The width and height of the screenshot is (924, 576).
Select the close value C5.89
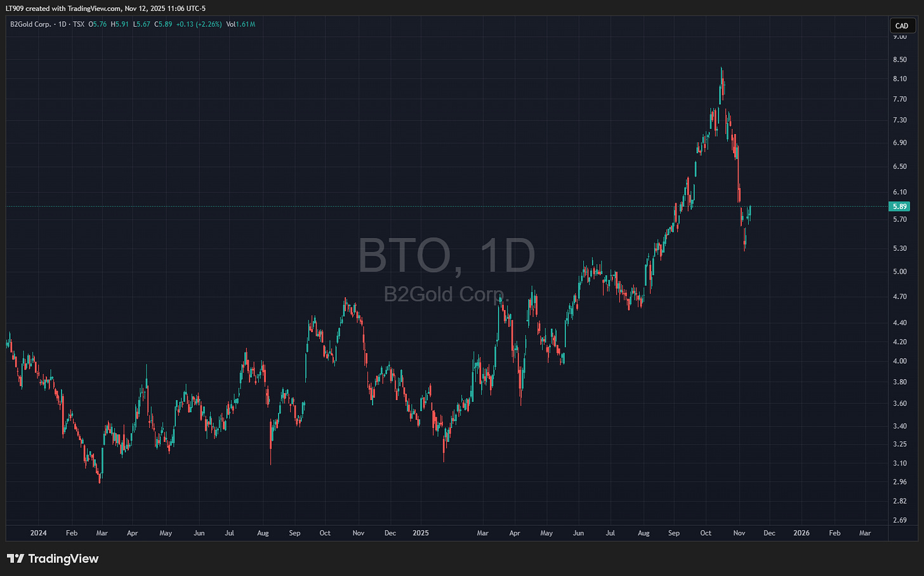click(x=164, y=24)
